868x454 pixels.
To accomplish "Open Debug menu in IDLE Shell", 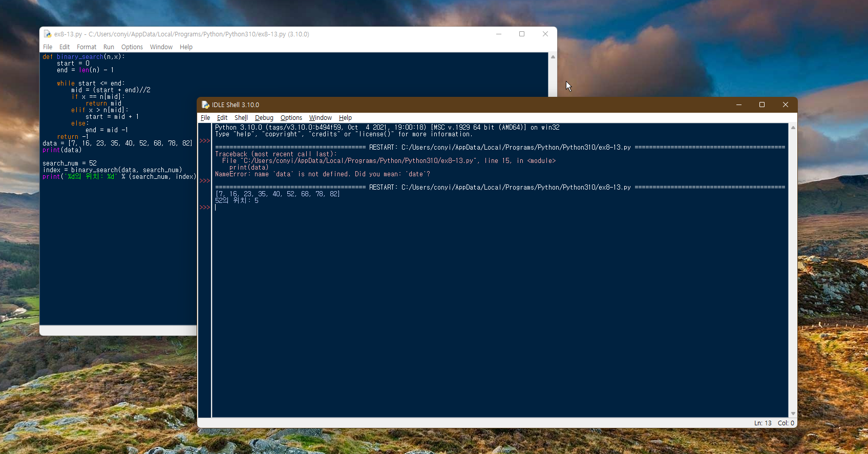I will pyautogui.click(x=264, y=118).
